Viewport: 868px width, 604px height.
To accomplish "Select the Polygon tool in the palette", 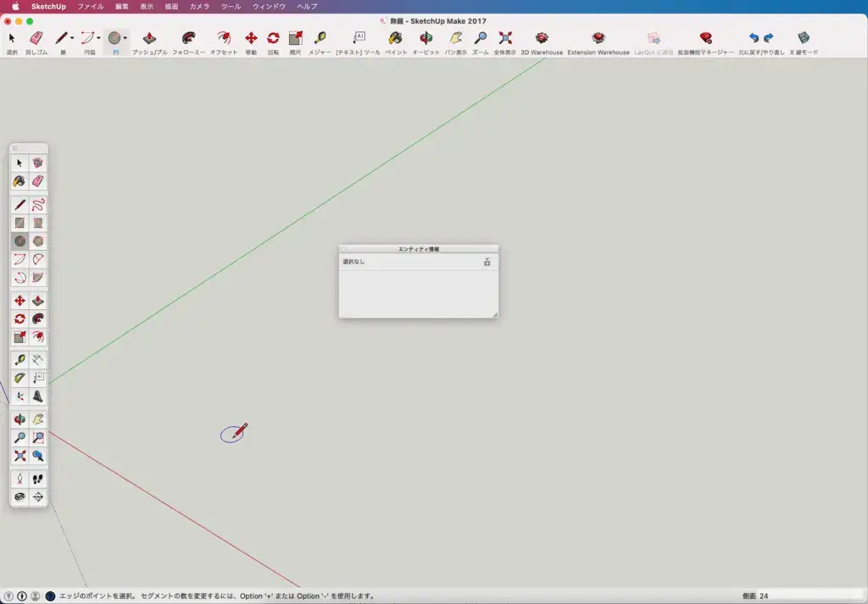I will click(37, 241).
